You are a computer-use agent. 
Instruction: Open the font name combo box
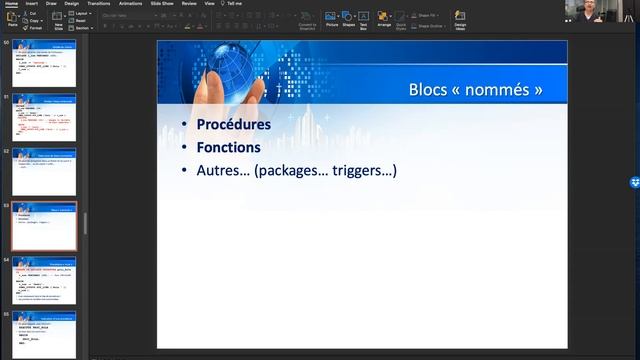coord(130,16)
